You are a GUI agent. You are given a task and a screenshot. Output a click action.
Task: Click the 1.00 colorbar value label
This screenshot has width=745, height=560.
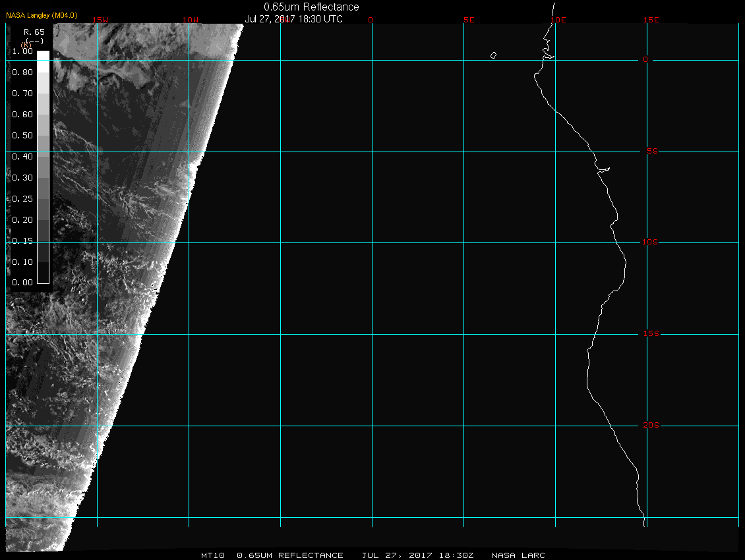(x=22, y=51)
